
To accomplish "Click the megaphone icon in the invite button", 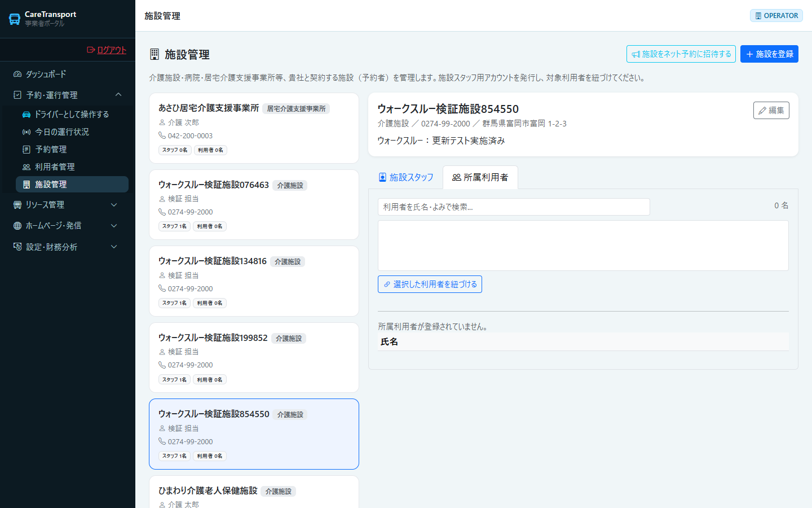I will click(636, 54).
